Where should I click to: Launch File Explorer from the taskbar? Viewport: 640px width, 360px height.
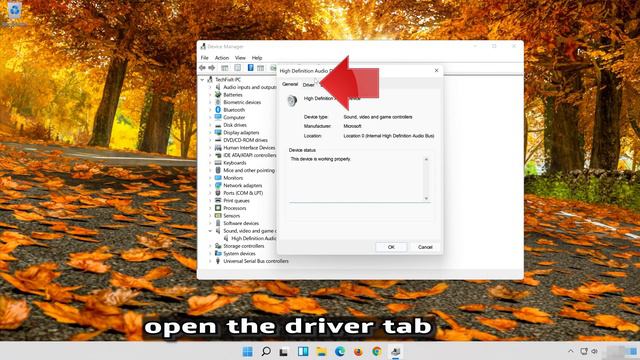321,351
